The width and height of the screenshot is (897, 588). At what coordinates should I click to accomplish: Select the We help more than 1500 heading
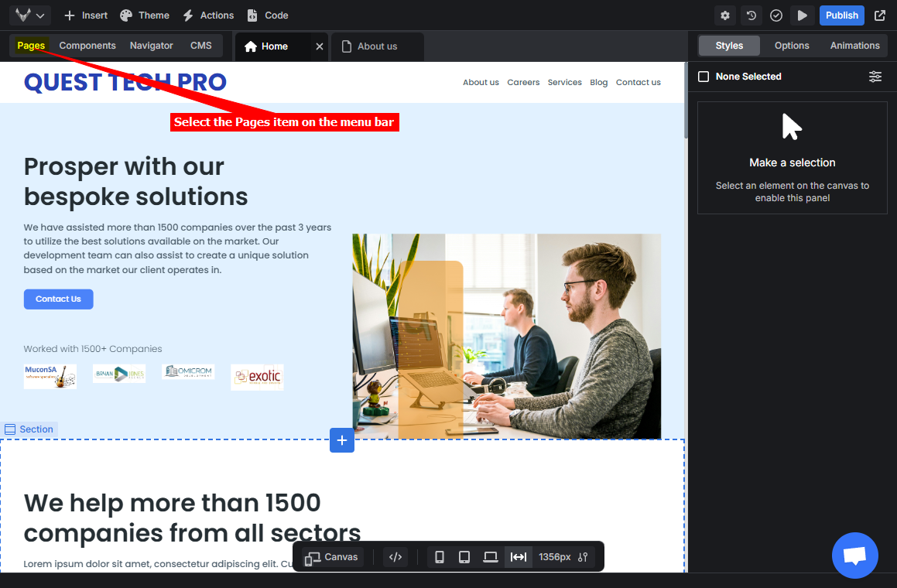(192, 518)
